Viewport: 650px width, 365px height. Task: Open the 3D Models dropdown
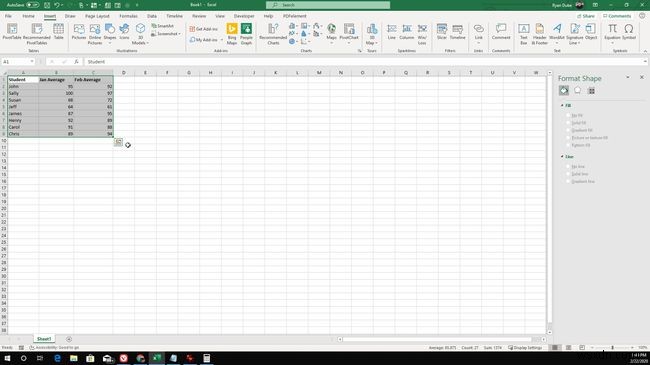point(140,34)
